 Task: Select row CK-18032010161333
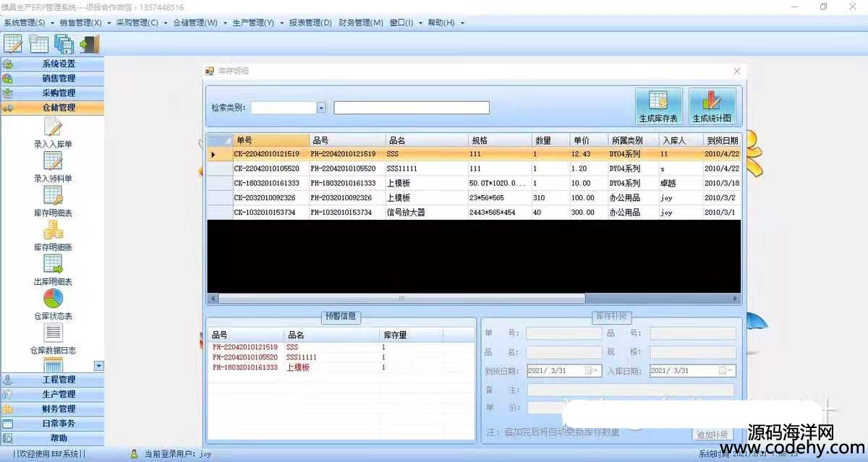coord(474,184)
